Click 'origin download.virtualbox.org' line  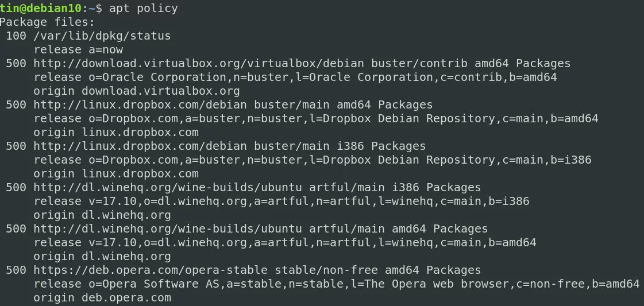(x=136, y=91)
